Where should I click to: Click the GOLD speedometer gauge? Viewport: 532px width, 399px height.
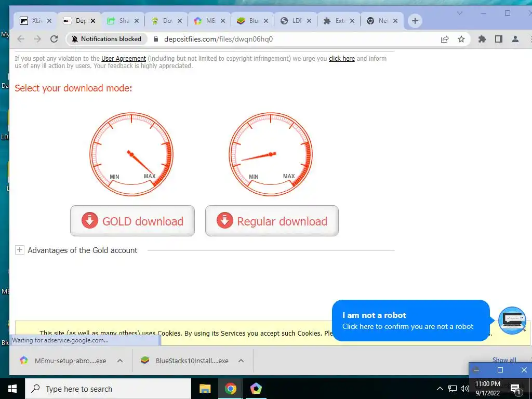point(131,154)
